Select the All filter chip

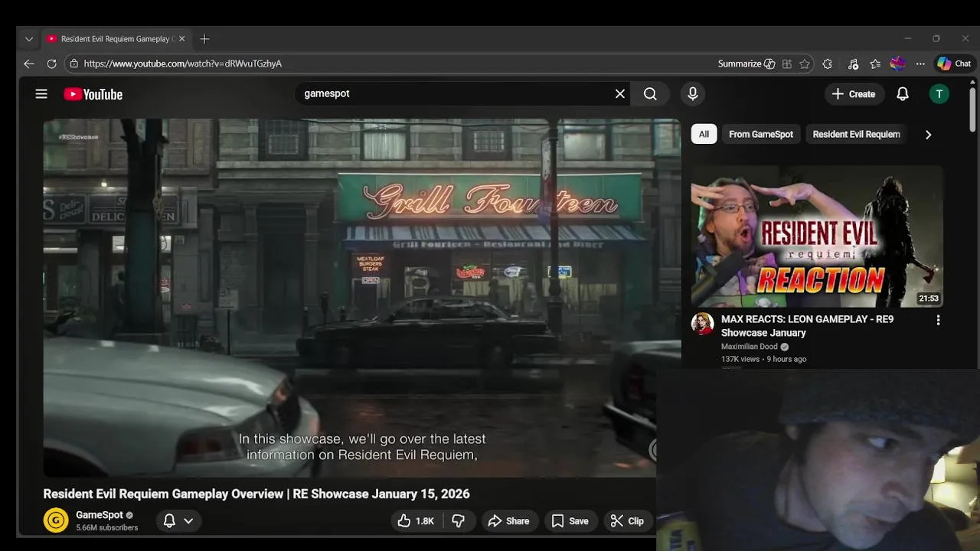click(704, 134)
